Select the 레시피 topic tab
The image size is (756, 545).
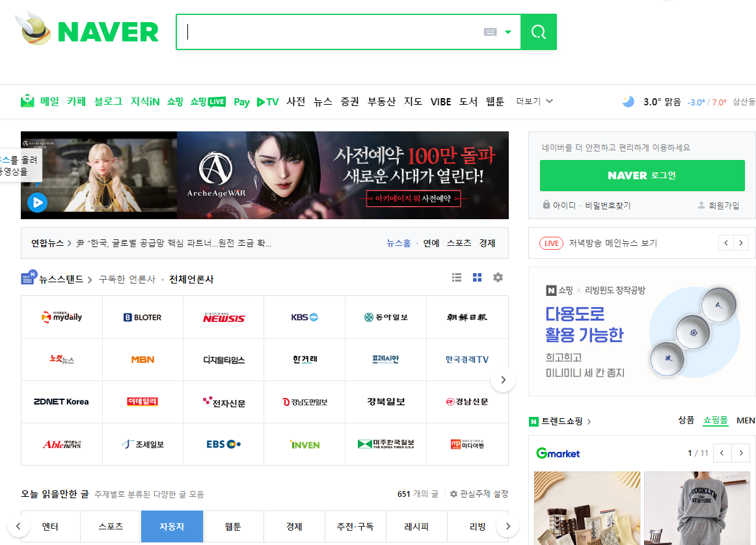tap(416, 527)
